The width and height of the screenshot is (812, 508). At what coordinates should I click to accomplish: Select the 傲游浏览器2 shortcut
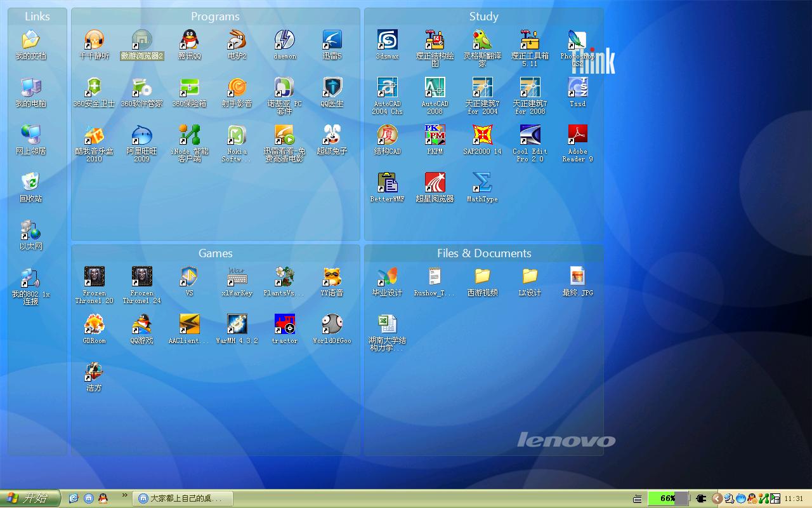click(141, 44)
